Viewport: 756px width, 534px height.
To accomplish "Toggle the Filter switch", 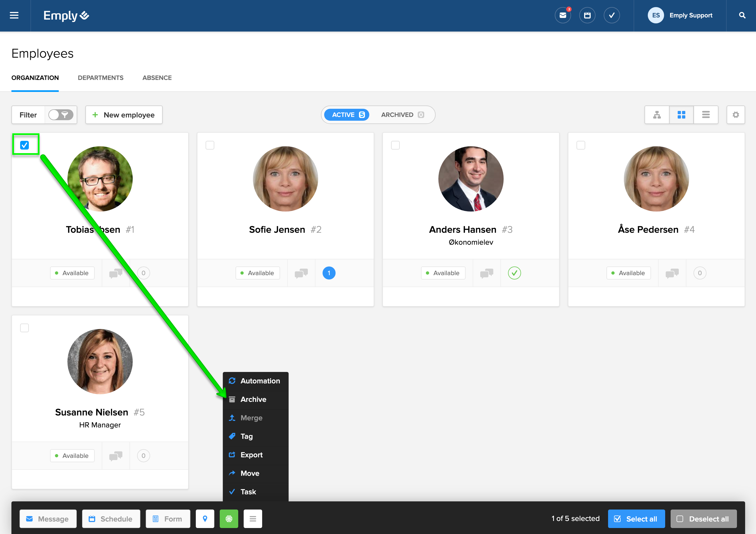I will pyautogui.click(x=61, y=115).
